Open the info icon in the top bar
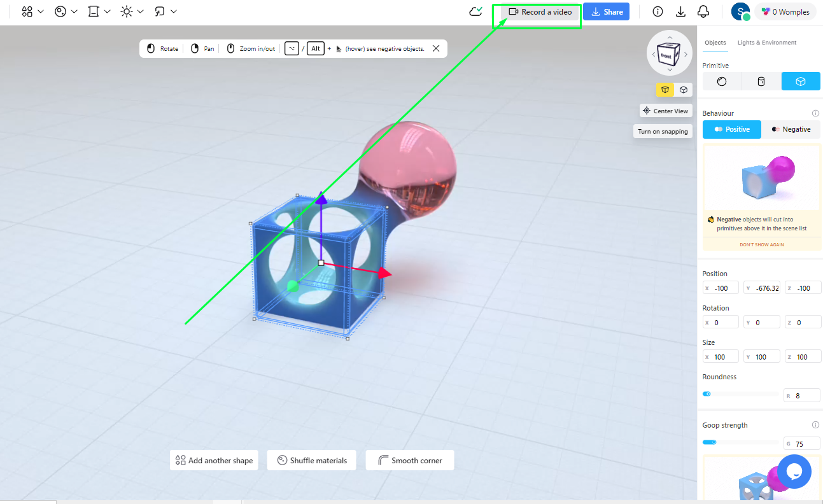Viewport: 823px width, 504px height. (x=658, y=11)
